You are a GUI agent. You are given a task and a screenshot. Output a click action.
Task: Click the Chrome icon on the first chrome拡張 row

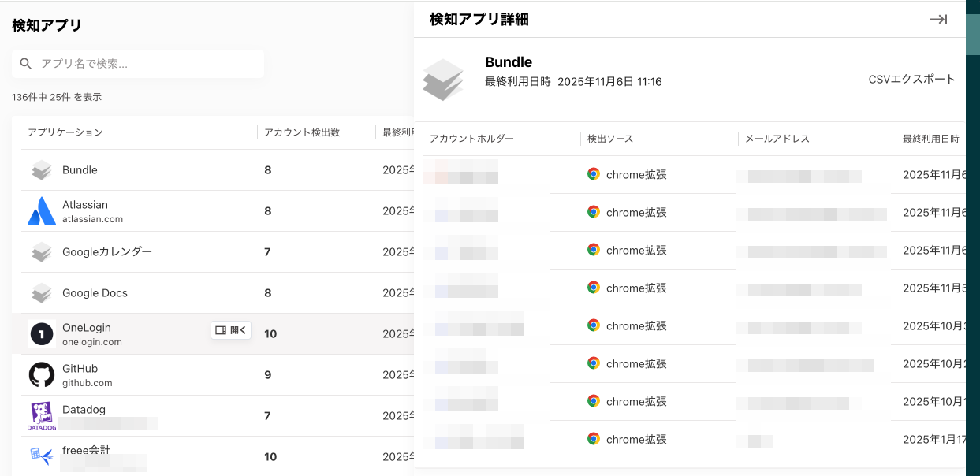592,174
